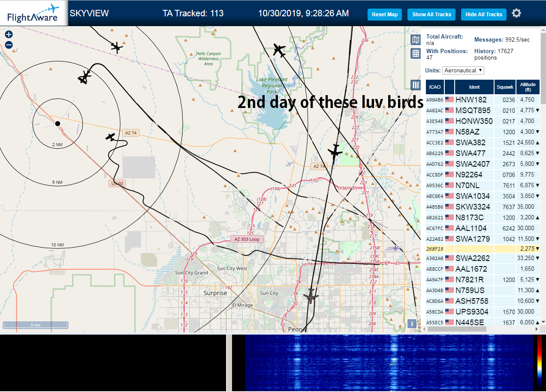This screenshot has height=392, width=546.
Task: Select the N8173C row
Action: pyautogui.click(x=483, y=218)
